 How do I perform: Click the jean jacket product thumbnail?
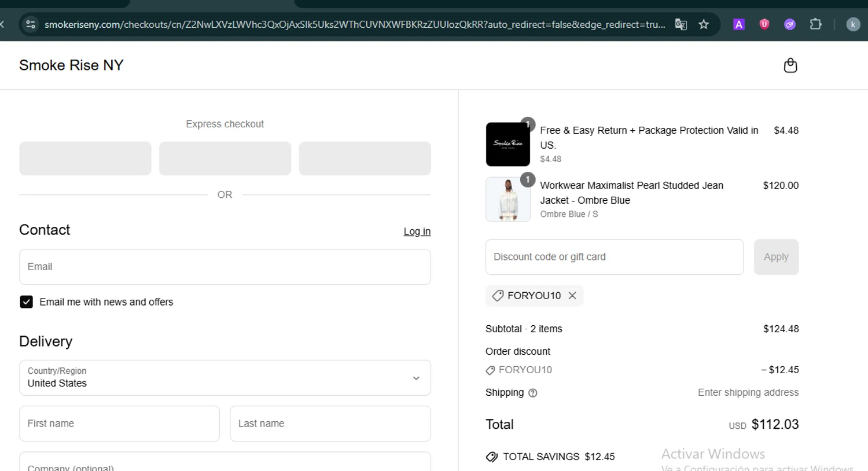[508, 200]
